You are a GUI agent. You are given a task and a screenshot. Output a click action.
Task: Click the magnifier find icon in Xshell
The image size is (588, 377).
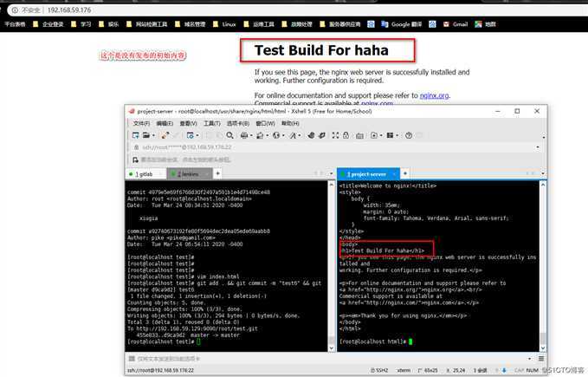point(229,135)
